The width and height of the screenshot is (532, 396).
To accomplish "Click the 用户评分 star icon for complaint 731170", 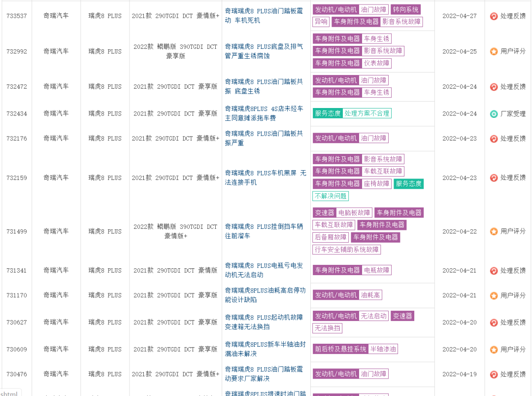I will [494, 295].
